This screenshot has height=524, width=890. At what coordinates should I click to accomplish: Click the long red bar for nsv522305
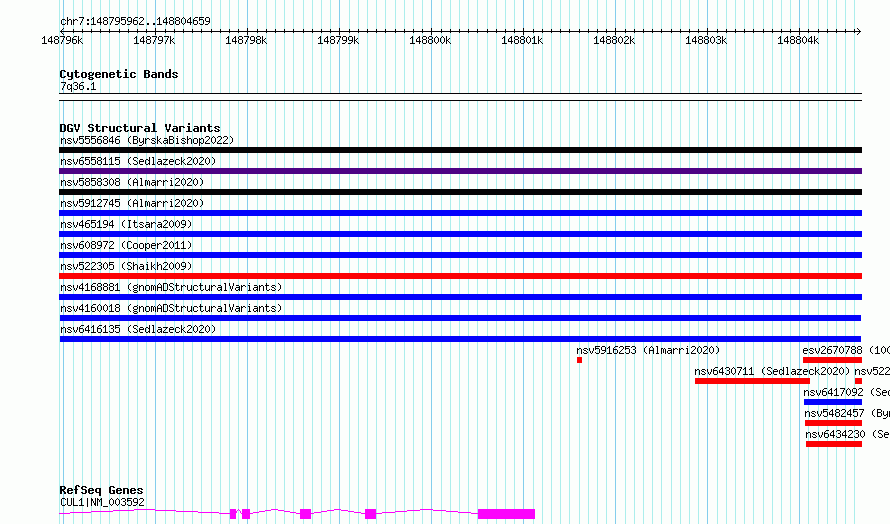point(460,276)
